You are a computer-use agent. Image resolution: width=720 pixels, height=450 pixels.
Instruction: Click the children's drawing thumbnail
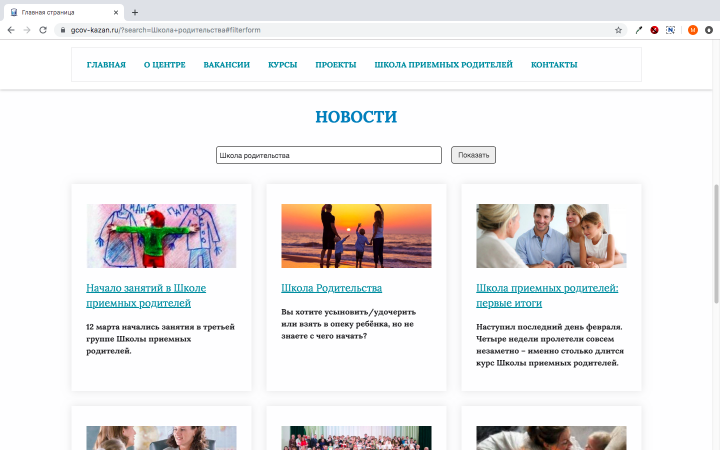pos(161,236)
